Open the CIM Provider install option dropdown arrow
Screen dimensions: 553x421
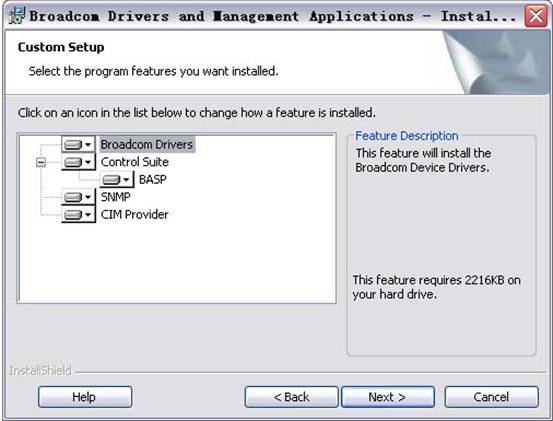88,214
